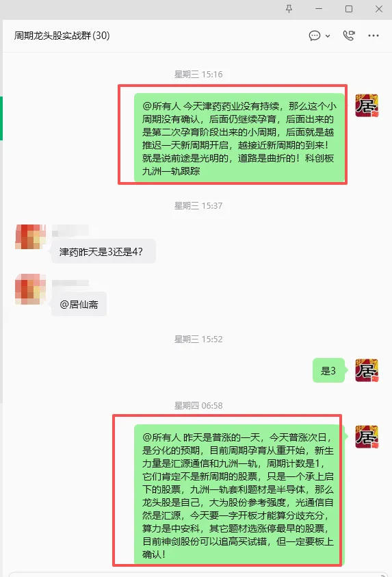This screenshot has height=577, width=392.
Task: Select the '津药昨天是3还是4?' message bubble
Action: coord(103,251)
